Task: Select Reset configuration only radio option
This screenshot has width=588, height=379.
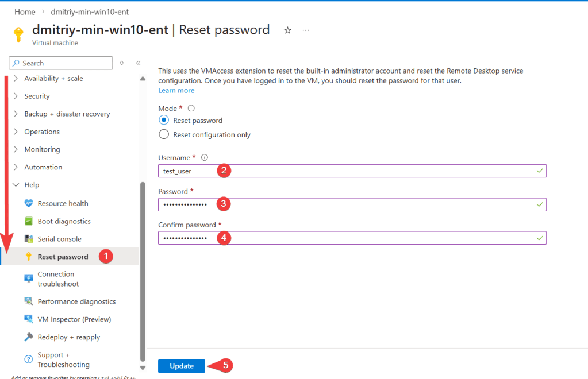Action: 164,134
